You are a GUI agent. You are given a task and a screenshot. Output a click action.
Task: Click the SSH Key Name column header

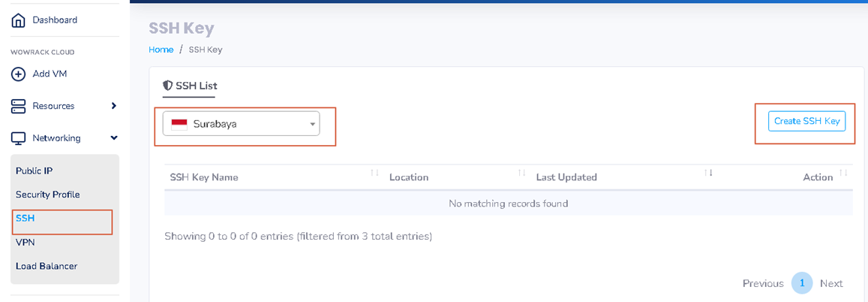(204, 177)
